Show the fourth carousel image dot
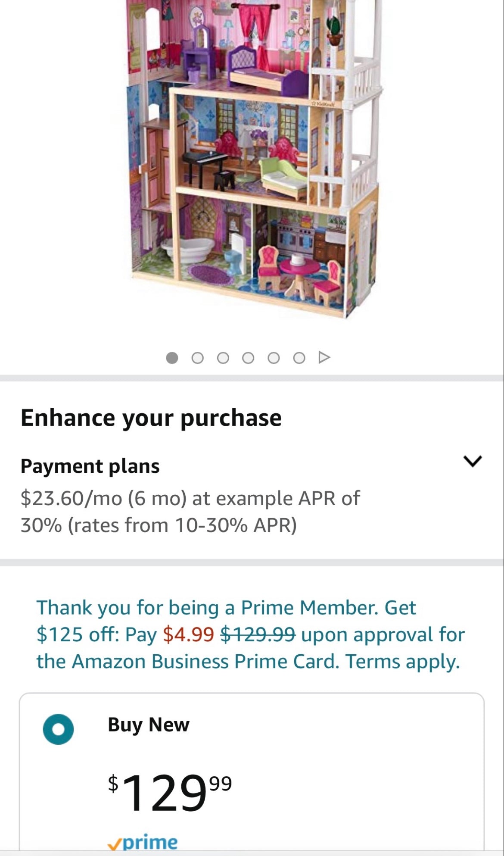This screenshot has width=504, height=856. 248,358
